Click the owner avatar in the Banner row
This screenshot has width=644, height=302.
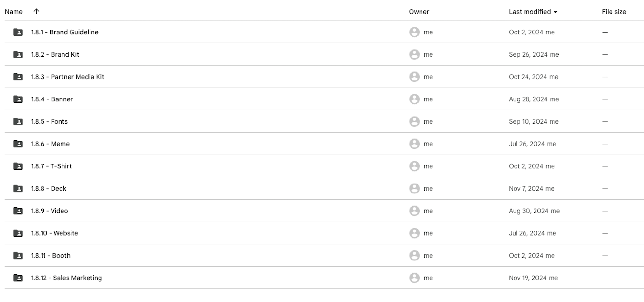(x=414, y=99)
